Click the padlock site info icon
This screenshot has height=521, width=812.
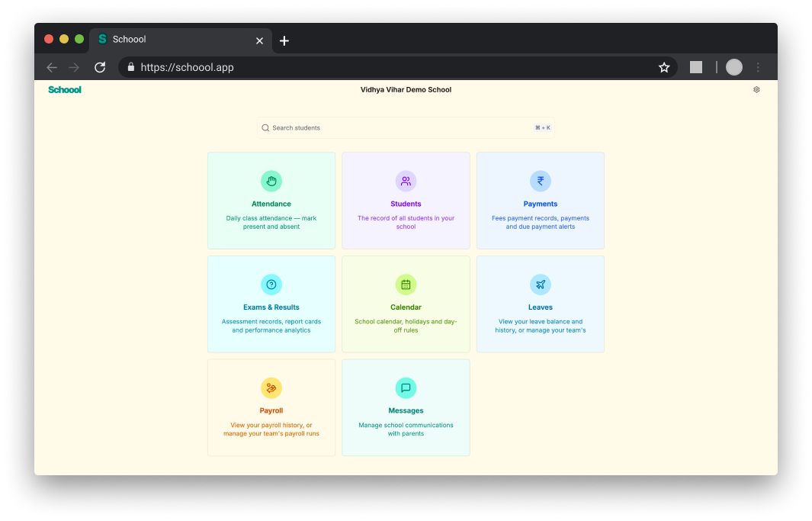131,67
